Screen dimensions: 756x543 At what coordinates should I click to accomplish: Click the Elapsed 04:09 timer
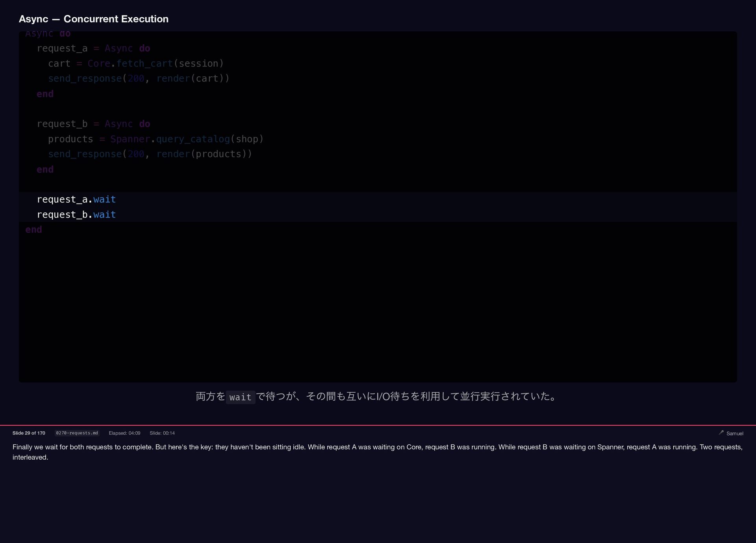point(124,433)
